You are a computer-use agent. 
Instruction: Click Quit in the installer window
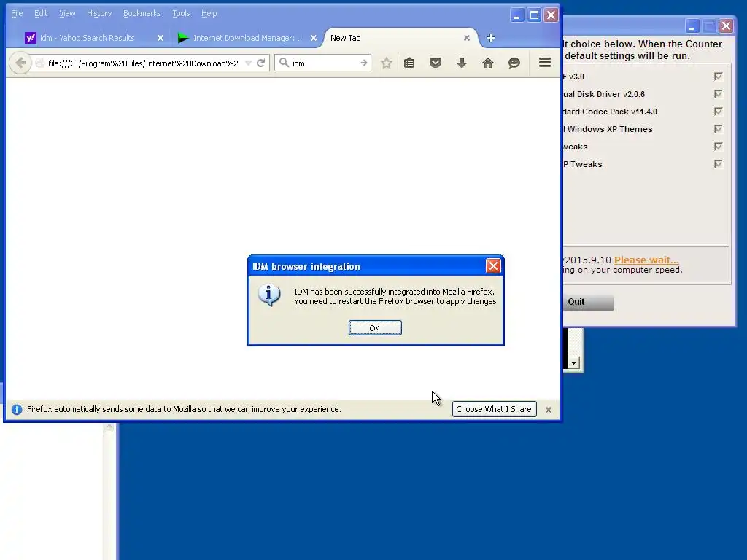coord(587,302)
